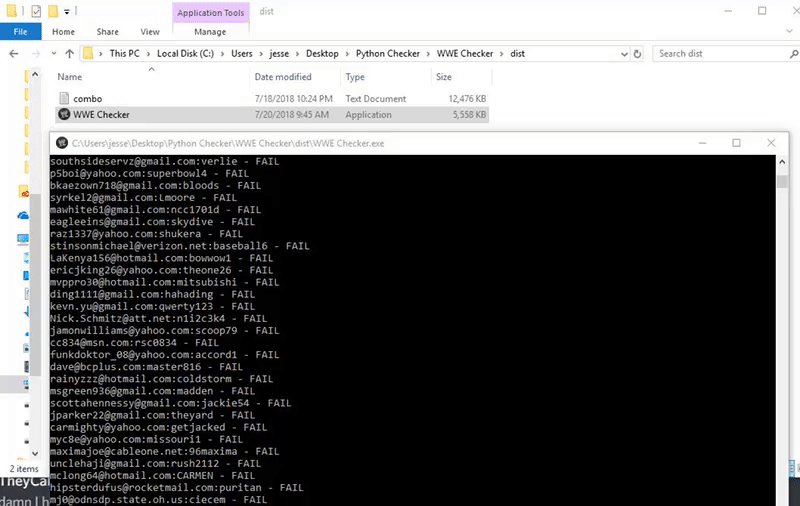
Task: Click WWE Checker in the breadcrumb path
Action: pos(465,54)
